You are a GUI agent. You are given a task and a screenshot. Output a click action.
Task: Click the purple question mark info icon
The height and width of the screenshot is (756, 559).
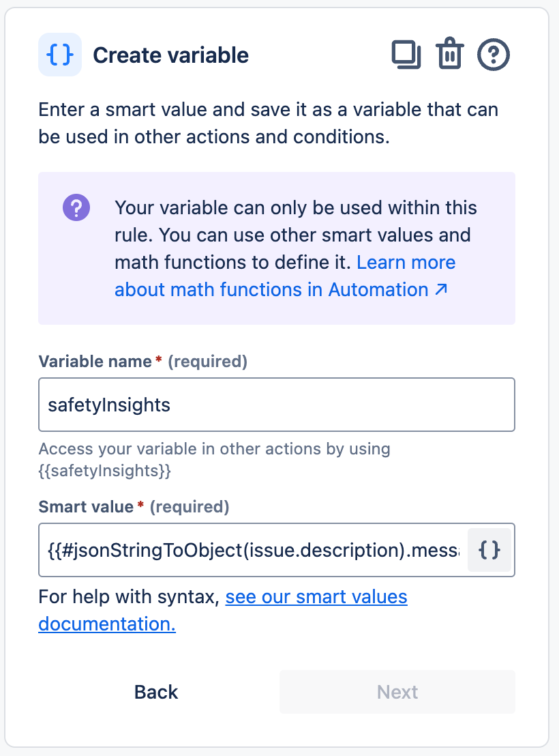point(76,207)
